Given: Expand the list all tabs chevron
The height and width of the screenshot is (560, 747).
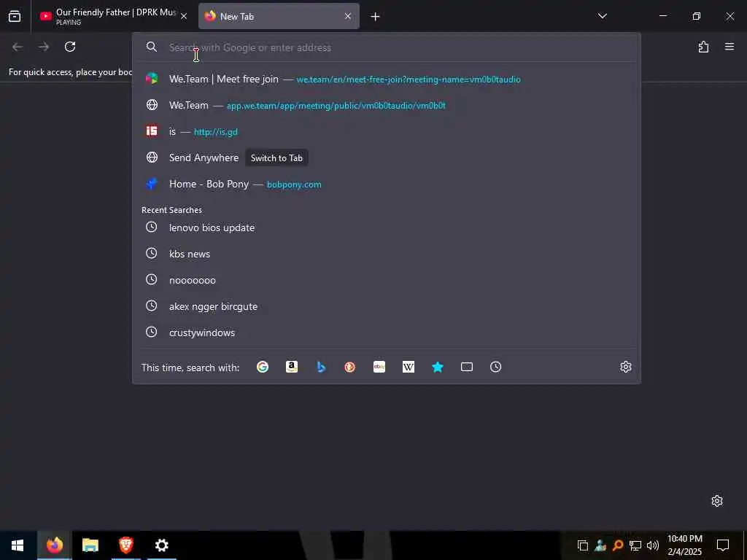Looking at the screenshot, I should [x=602, y=16].
